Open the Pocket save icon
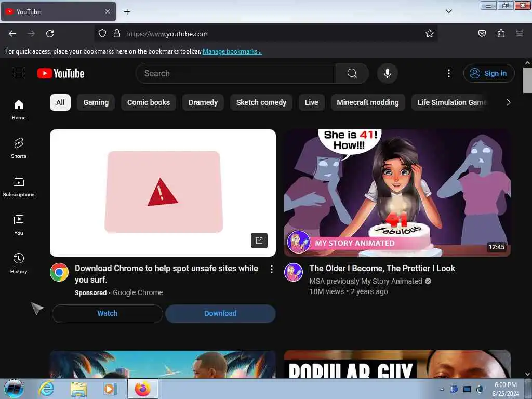532x399 pixels. [x=482, y=34]
